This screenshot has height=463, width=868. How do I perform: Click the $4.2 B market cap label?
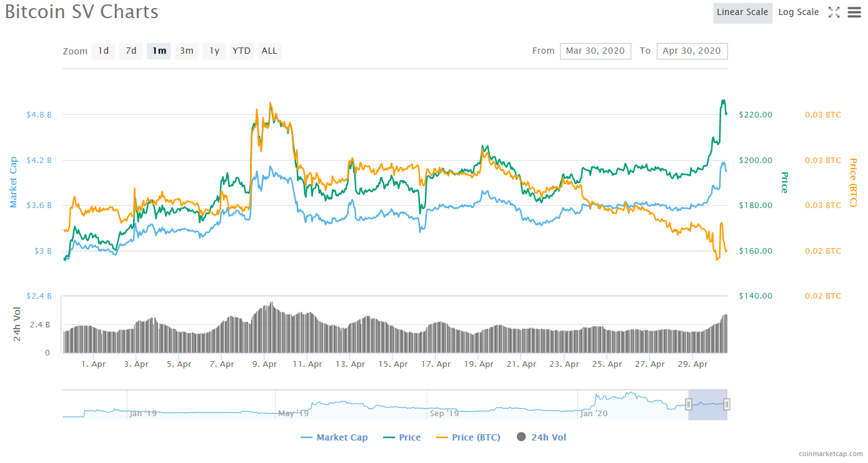[x=39, y=161]
